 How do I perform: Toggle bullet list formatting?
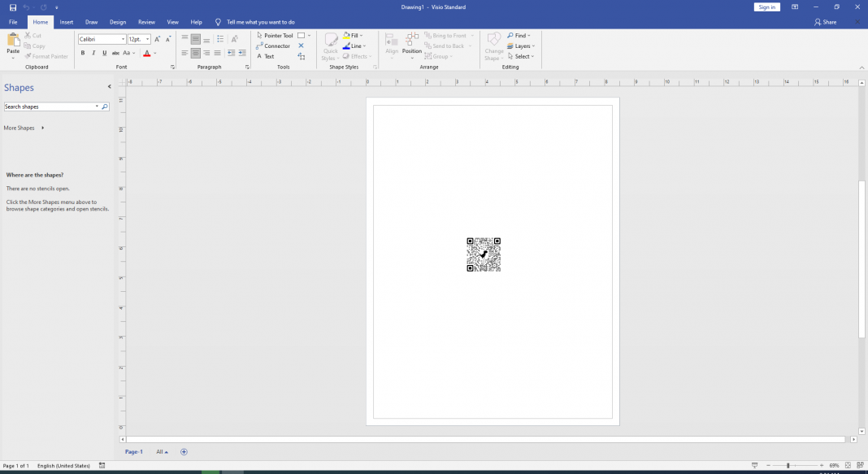tap(219, 38)
